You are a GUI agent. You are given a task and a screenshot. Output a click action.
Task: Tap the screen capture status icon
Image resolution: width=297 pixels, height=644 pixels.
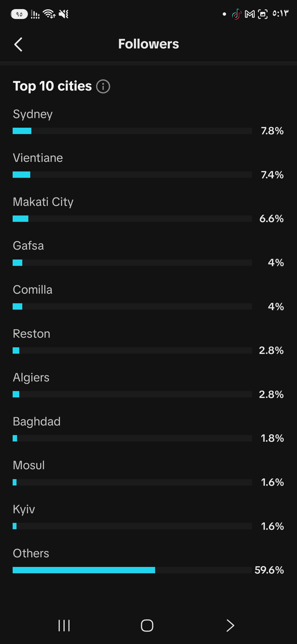263,14
